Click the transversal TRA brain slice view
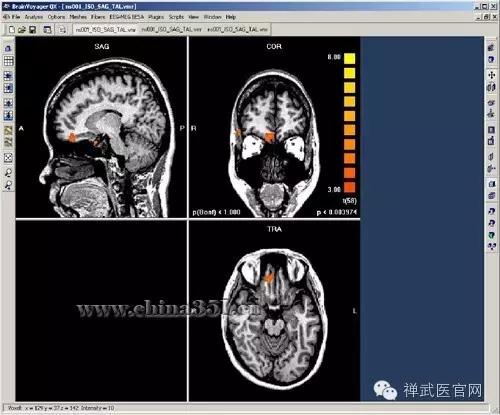Image resolution: width=500 pixels, height=415 pixels. pyautogui.click(x=274, y=315)
